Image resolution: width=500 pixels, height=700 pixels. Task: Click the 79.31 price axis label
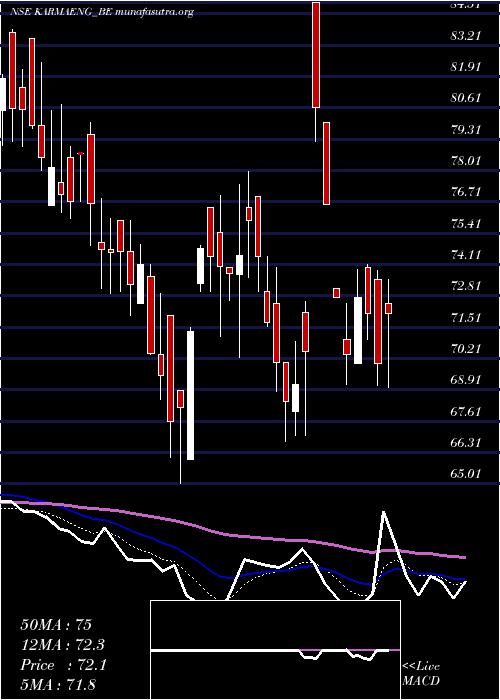pos(466,129)
